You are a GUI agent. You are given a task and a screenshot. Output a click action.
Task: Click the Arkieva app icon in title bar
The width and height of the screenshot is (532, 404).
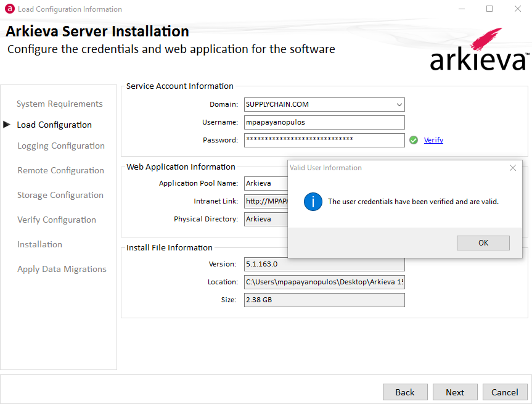9,9
